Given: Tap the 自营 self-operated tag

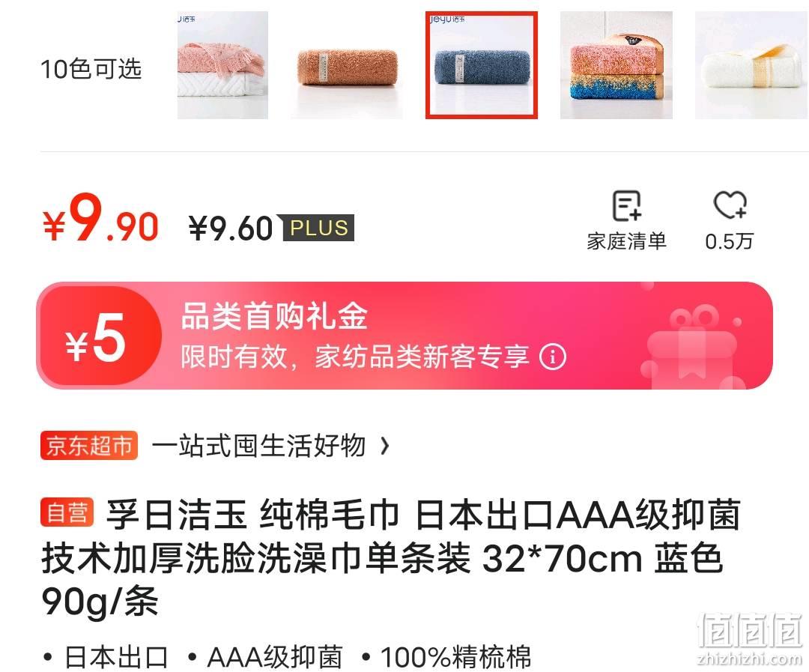Looking at the screenshot, I should pos(67,512).
